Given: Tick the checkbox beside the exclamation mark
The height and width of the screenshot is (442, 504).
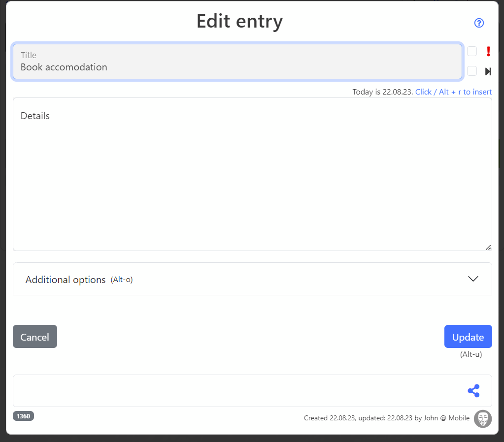Looking at the screenshot, I should click(472, 51).
